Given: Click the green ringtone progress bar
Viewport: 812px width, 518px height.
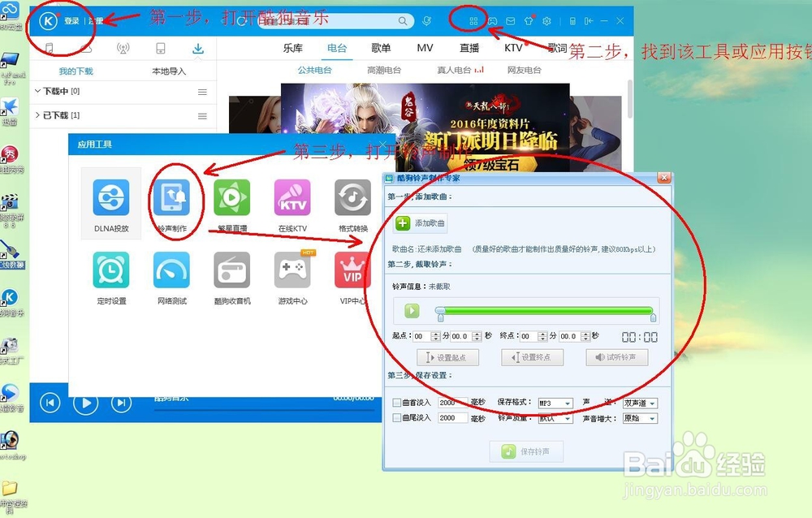Looking at the screenshot, I should click(546, 310).
